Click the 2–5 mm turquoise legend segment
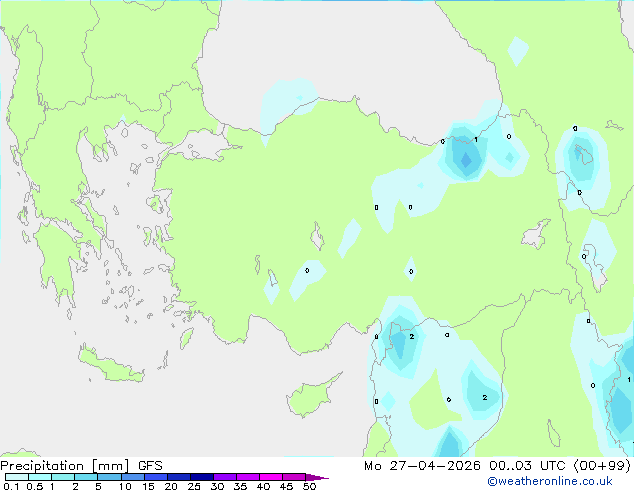Viewport: 634px width, 490px height. tap(86, 477)
